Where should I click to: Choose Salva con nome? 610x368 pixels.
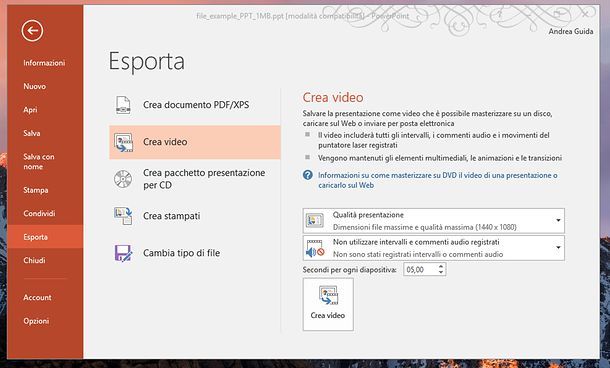point(39,161)
